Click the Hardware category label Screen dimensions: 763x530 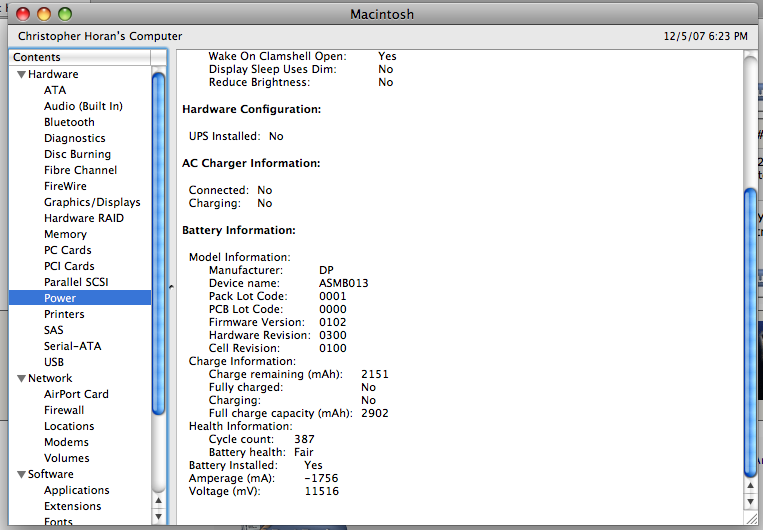(x=53, y=74)
